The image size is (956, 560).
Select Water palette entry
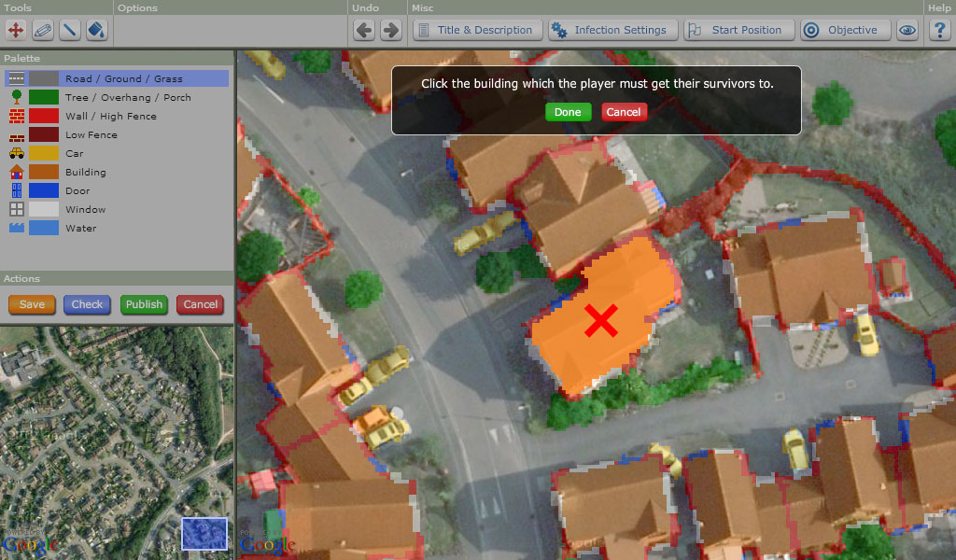click(x=117, y=228)
